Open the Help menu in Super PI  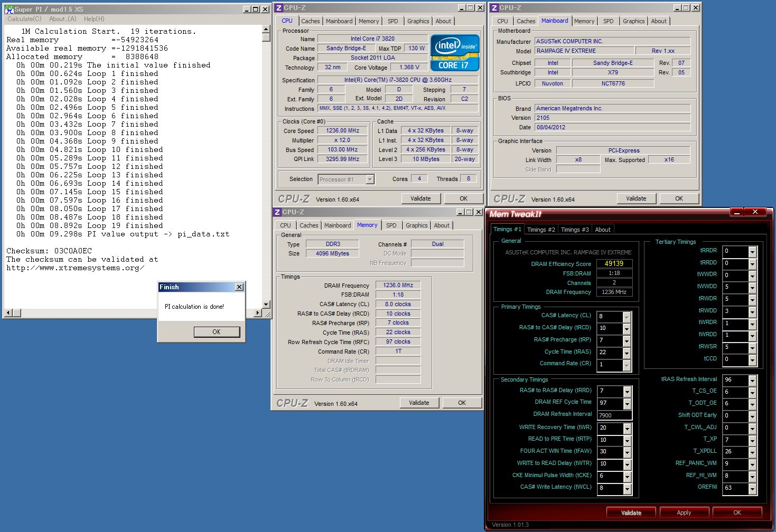(x=94, y=19)
